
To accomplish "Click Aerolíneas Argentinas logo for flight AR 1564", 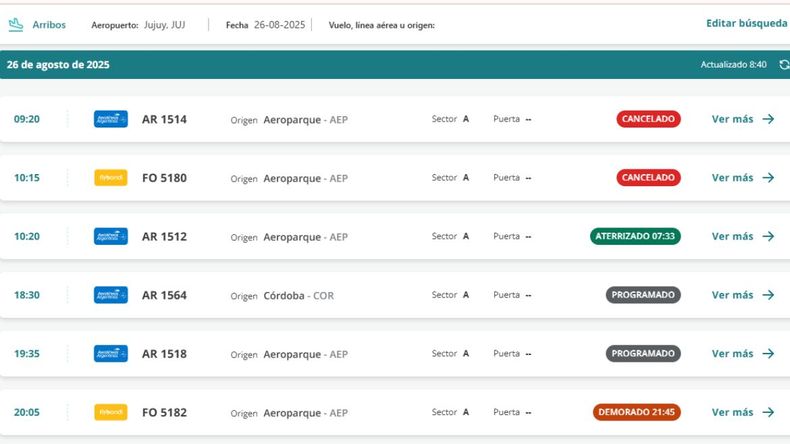I will pyautogui.click(x=110, y=295).
